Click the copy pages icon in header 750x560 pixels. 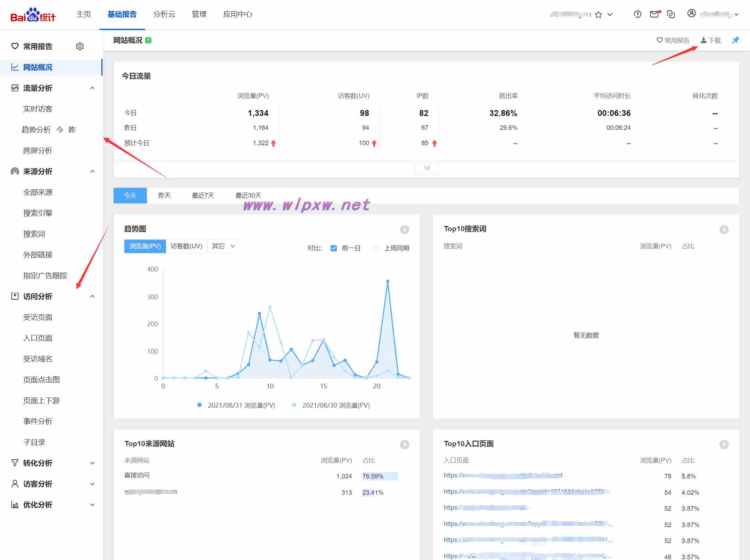pos(671,14)
